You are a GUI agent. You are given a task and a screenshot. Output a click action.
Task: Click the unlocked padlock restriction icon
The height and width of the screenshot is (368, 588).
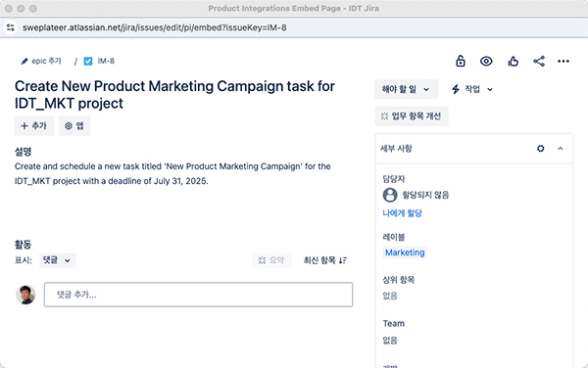coord(461,61)
